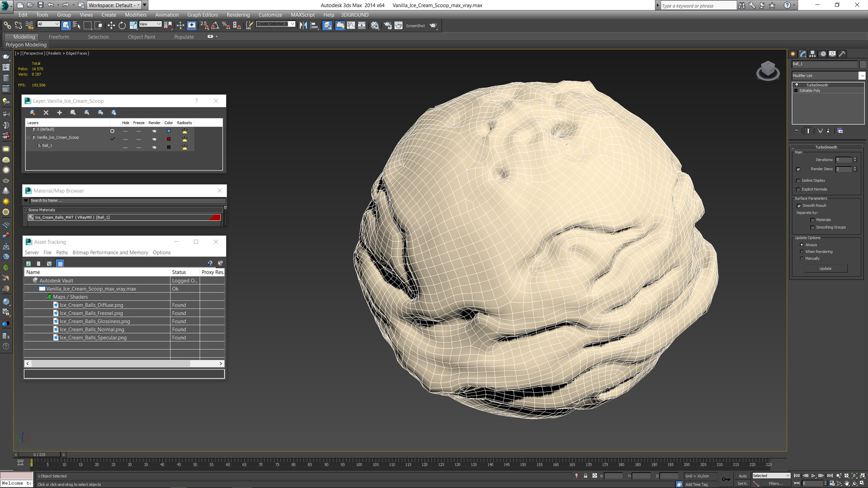Enable separate by Smoothing Groups checkbox
The width and height of the screenshot is (868, 488).
(x=812, y=227)
